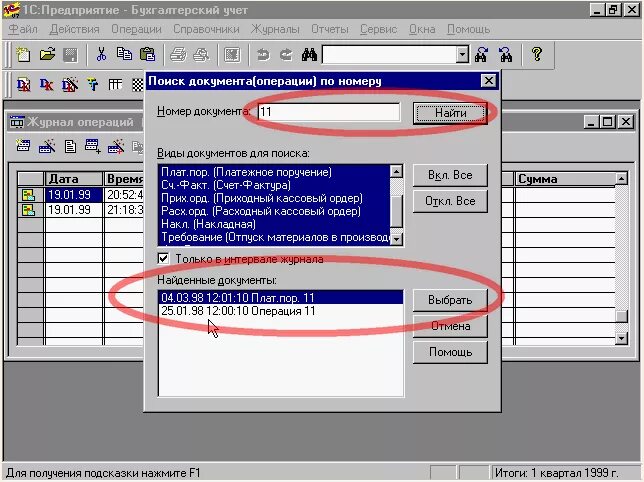Click the Undo arrow icon
Image resolution: width=644 pixels, height=482 pixels.
click(x=263, y=54)
